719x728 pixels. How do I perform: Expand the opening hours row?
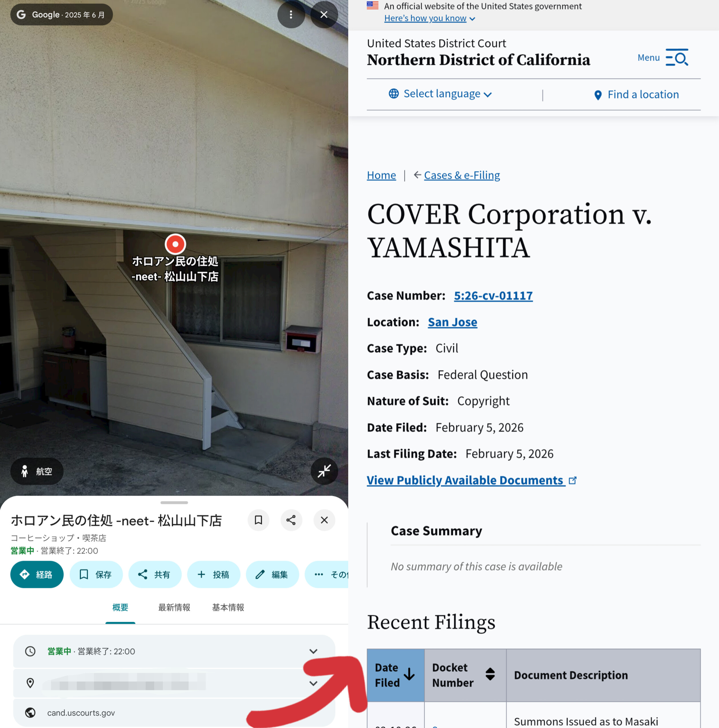click(313, 651)
